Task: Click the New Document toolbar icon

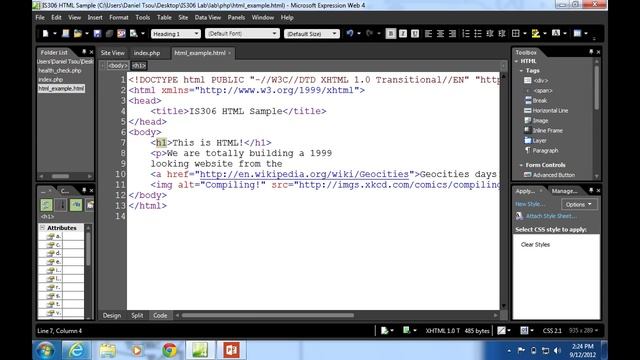Action: pyautogui.click(x=45, y=33)
